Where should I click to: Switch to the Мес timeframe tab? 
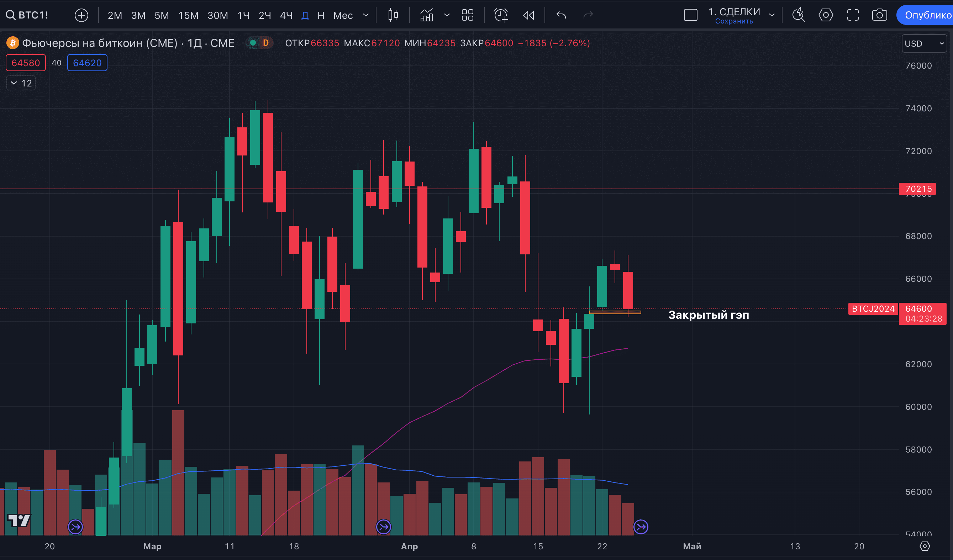tap(343, 15)
